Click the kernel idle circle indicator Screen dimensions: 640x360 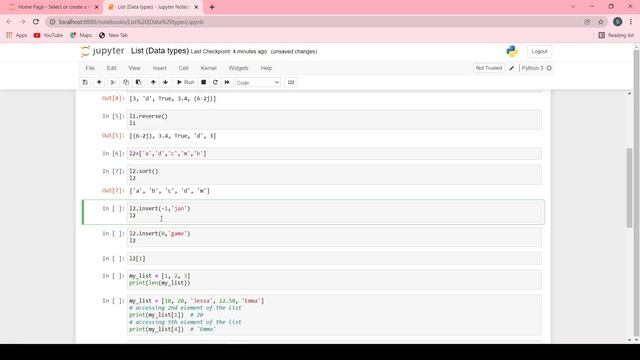pyautogui.click(x=549, y=68)
